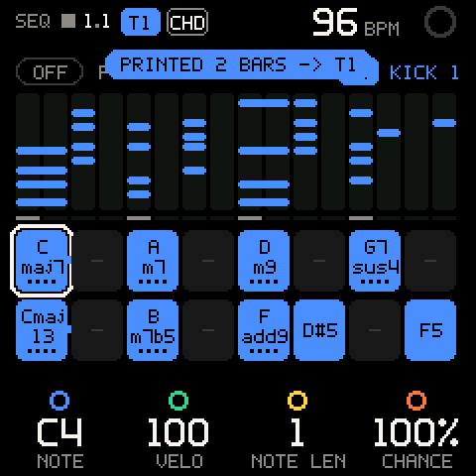Screen dimensions: 476x476
Task: Click empty pad between B m7b5 and F add9
Action: [208, 330]
